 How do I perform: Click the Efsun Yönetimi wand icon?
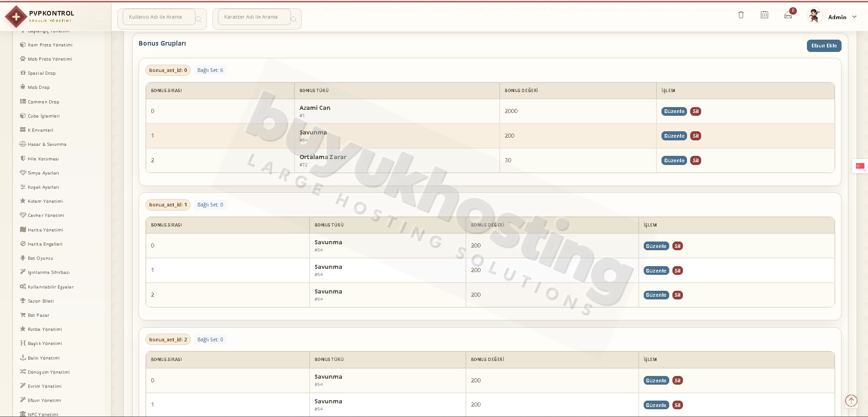click(x=23, y=400)
